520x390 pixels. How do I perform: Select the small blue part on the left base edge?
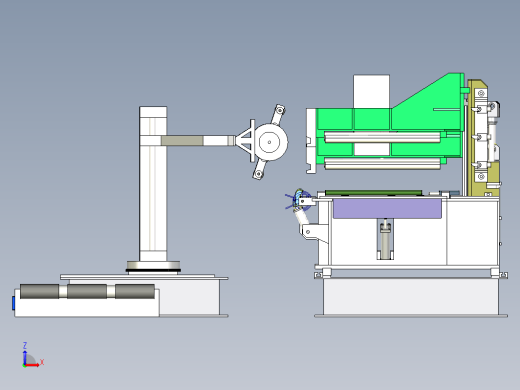14,303
